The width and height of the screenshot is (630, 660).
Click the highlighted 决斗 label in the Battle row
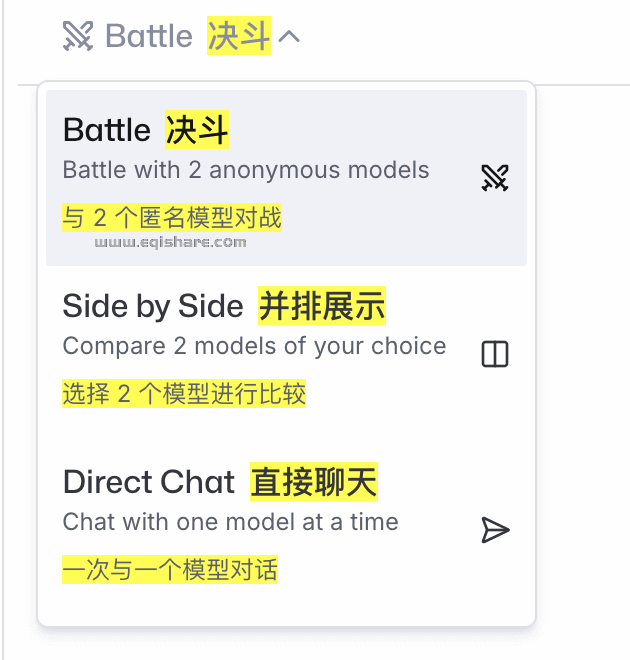tap(197, 129)
